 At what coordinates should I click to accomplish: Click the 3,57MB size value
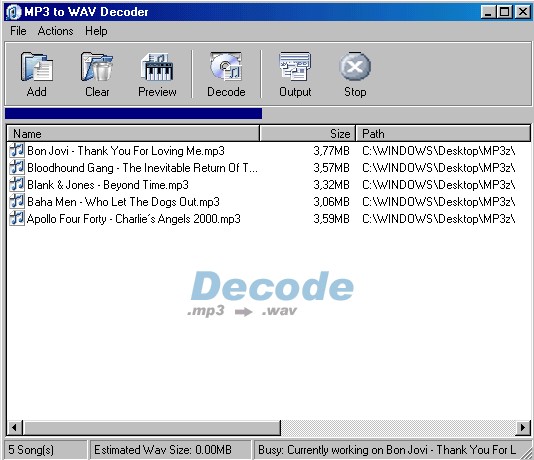point(331,168)
